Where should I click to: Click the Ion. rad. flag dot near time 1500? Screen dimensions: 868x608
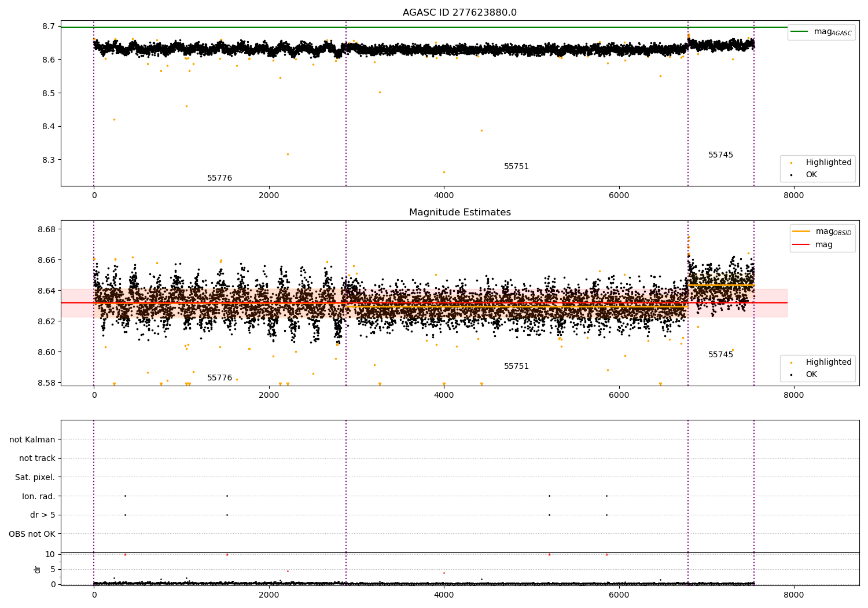point(227,496)
